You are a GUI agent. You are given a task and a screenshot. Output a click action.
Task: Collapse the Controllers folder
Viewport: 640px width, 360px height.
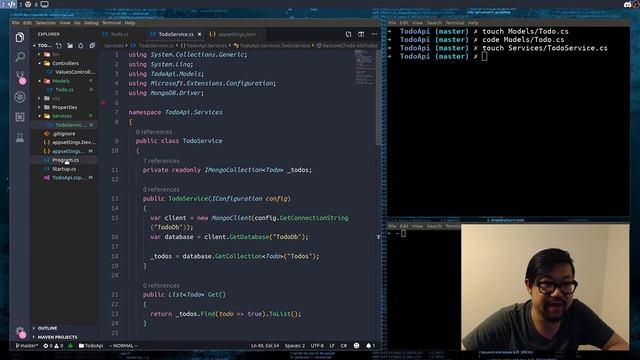(39, 63)
